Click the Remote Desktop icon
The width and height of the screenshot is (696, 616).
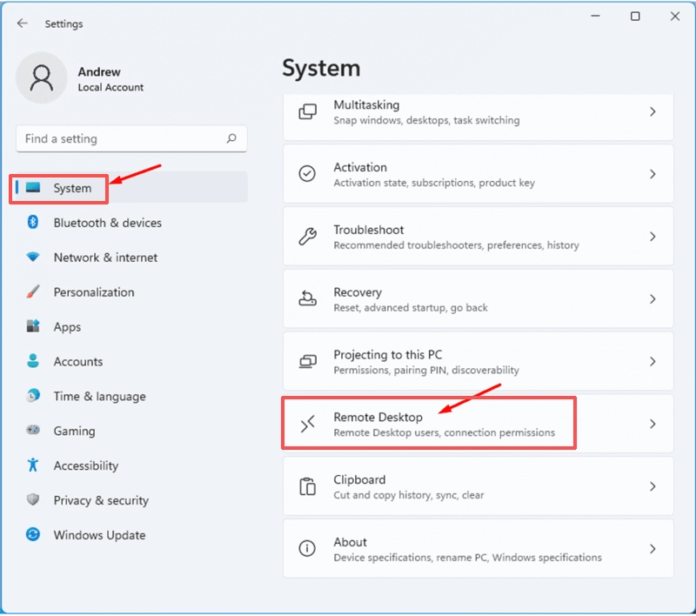point(308,424)
